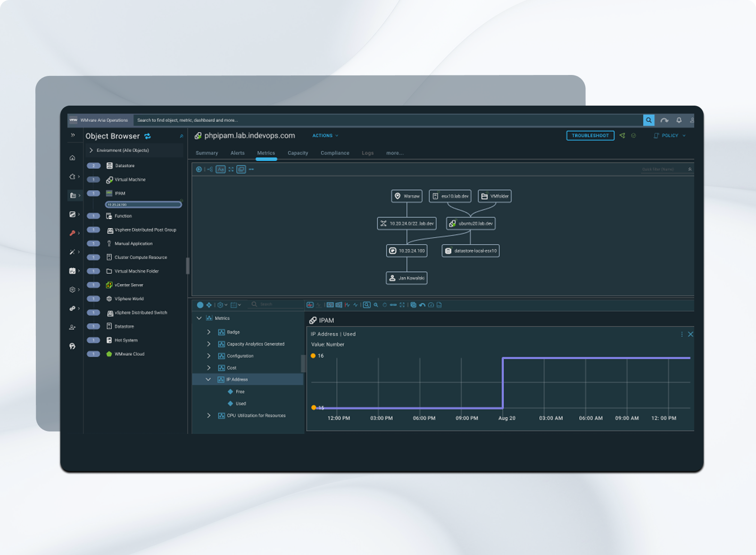Select the Used metric under IP Address

pyautogui.click(x=241, y=404)
